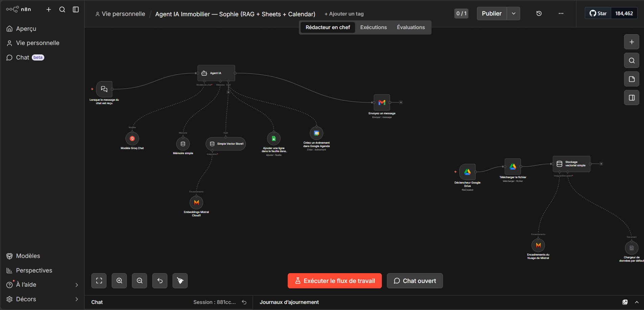Add a sticky note from right panel
This screenshot has height=310, width=644.
631,79
